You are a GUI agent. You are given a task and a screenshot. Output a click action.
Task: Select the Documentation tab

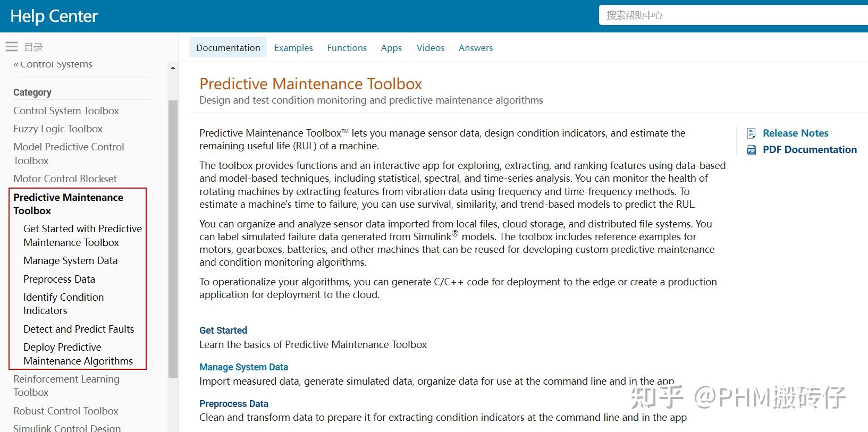click(228, 48)
